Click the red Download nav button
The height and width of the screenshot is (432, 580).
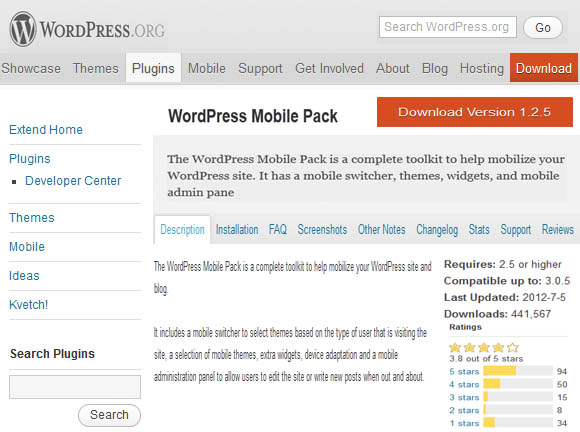543,68
